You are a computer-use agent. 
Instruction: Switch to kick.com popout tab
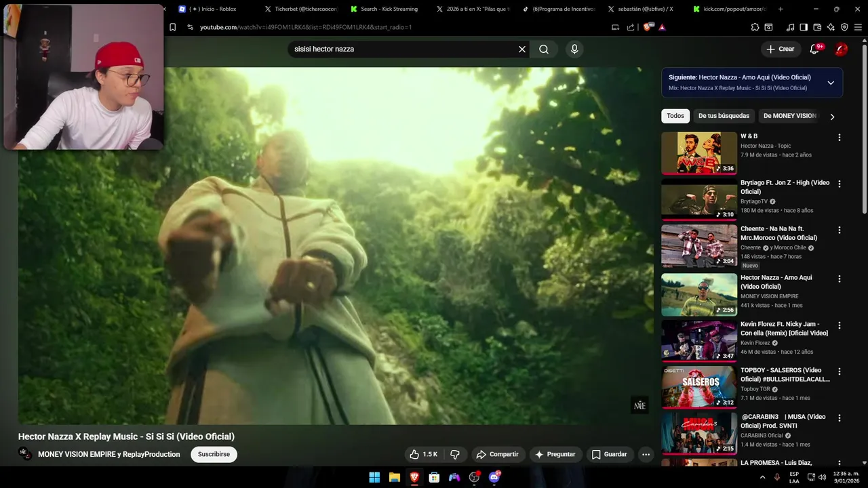pyautogui.click(x=729, y=9)
